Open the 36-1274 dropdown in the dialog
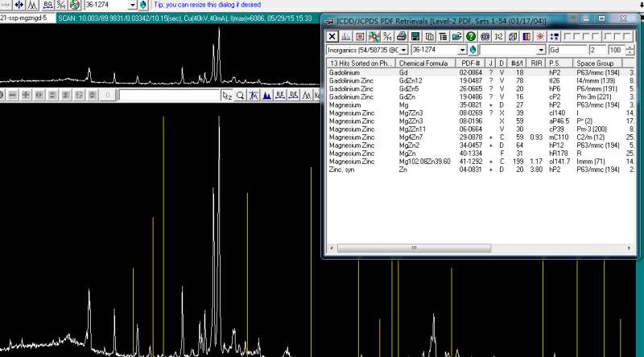This screenshot has height=357, width=644. click(x=462, y=50)
